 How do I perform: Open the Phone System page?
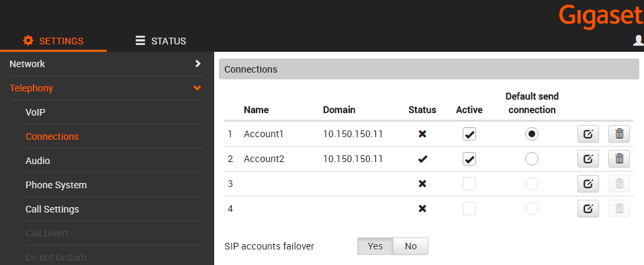click(115, 185)
